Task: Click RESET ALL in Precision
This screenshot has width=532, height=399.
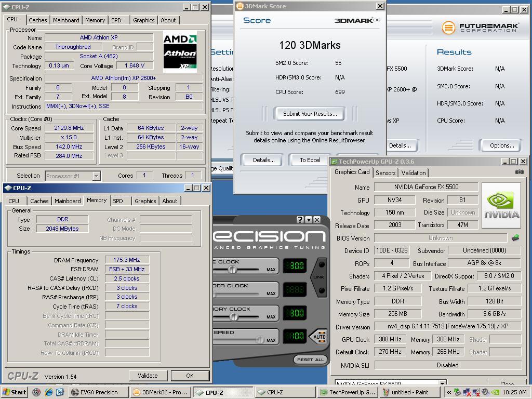Action: 310,360
